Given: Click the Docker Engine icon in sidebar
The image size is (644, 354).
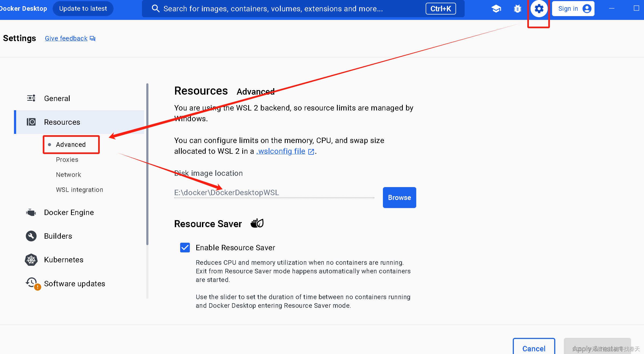Looking at the screenshot, I should pos(31,212).
